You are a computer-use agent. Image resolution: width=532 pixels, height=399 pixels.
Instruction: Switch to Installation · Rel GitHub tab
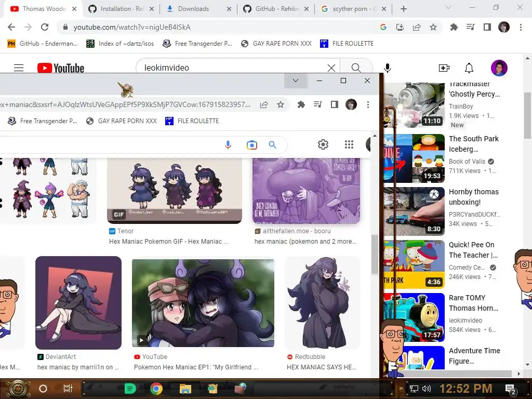pos(121,9)
